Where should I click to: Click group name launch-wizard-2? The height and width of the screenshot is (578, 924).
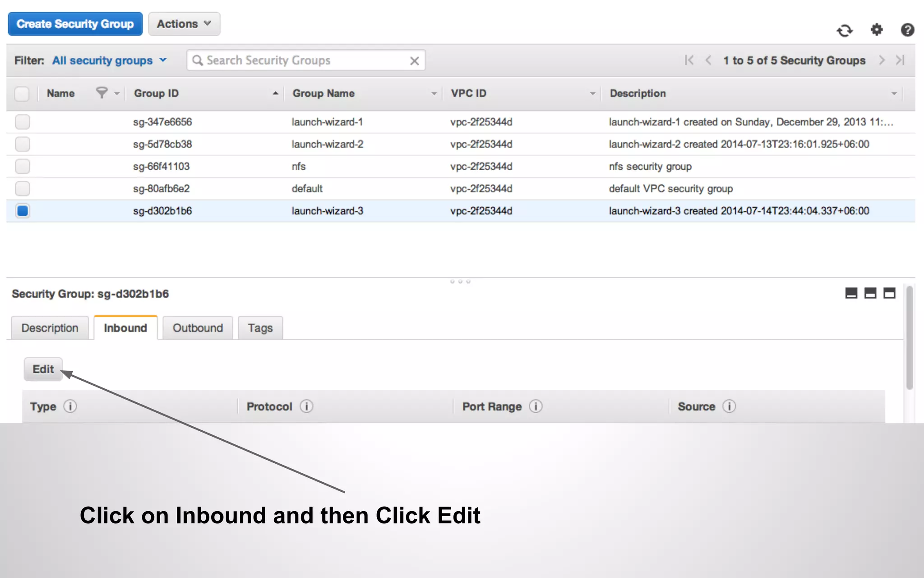[327, 144]
